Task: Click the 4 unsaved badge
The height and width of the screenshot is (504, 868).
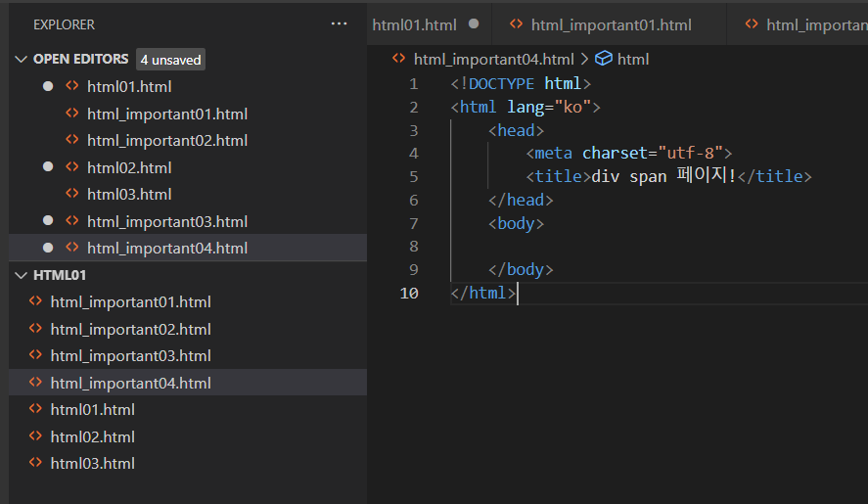Action: click(170, 60)
